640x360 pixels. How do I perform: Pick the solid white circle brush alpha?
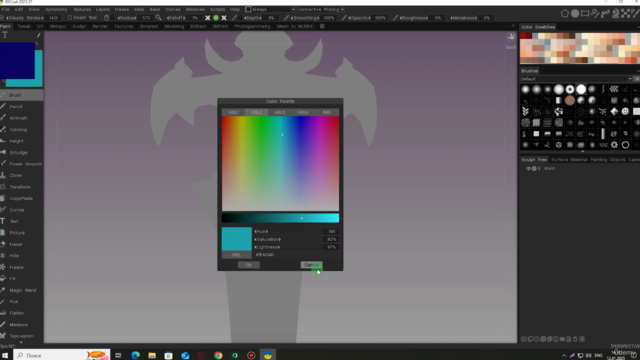point(581,89)
